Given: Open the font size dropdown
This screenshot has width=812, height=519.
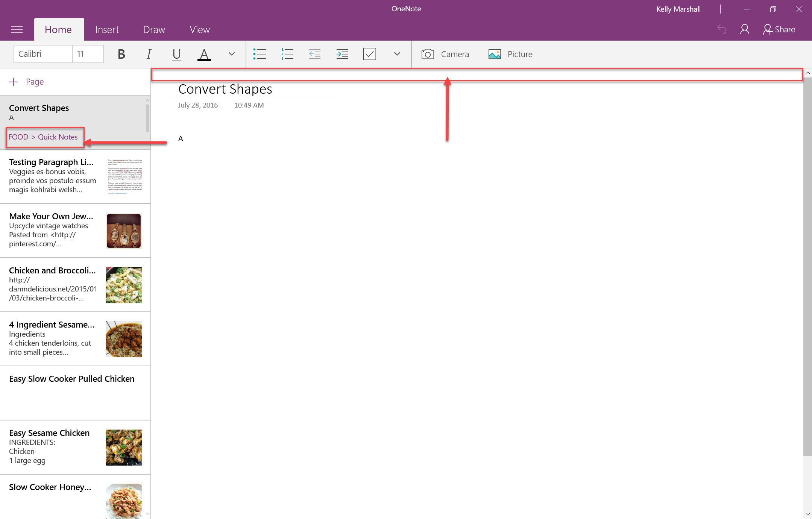Looking at the screenshot, I should (88, 54).
